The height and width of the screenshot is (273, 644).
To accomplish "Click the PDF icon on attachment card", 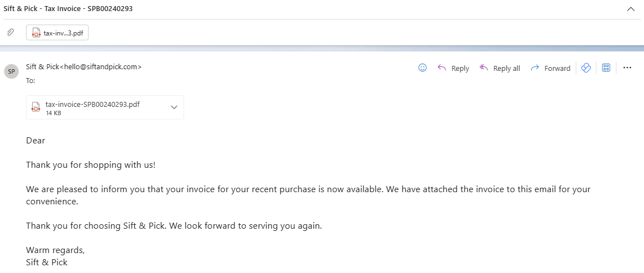I will pos(36,107).
